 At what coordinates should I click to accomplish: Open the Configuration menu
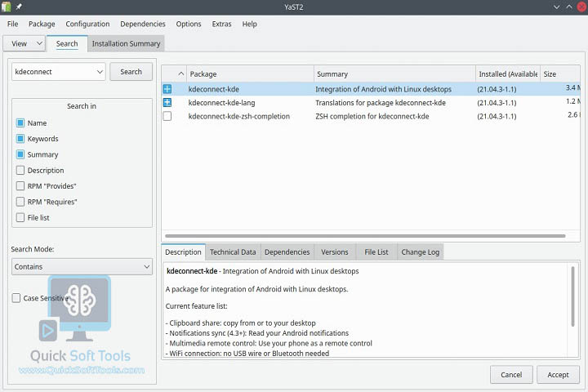coord(87,24)
